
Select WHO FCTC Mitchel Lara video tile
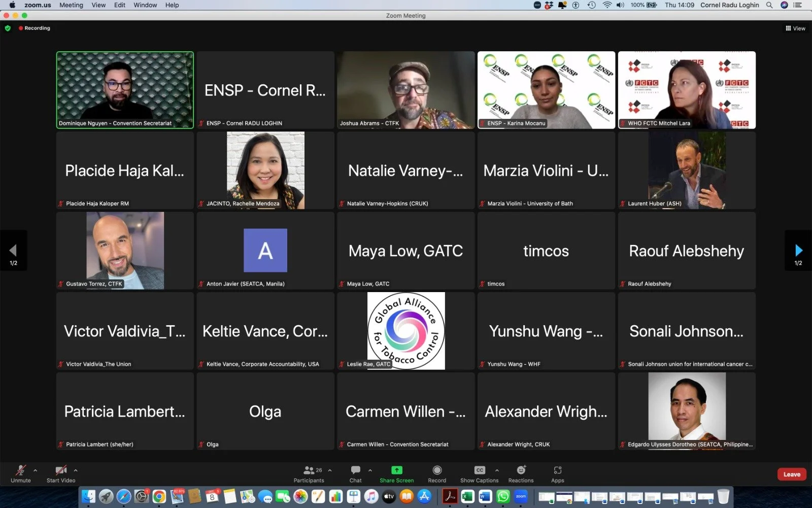pos(687,90)
